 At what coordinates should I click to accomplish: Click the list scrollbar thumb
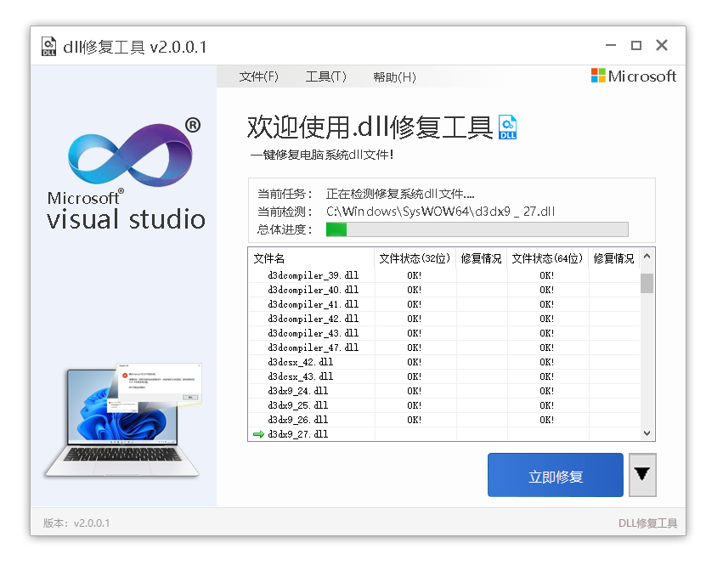[x=647, y=283]
